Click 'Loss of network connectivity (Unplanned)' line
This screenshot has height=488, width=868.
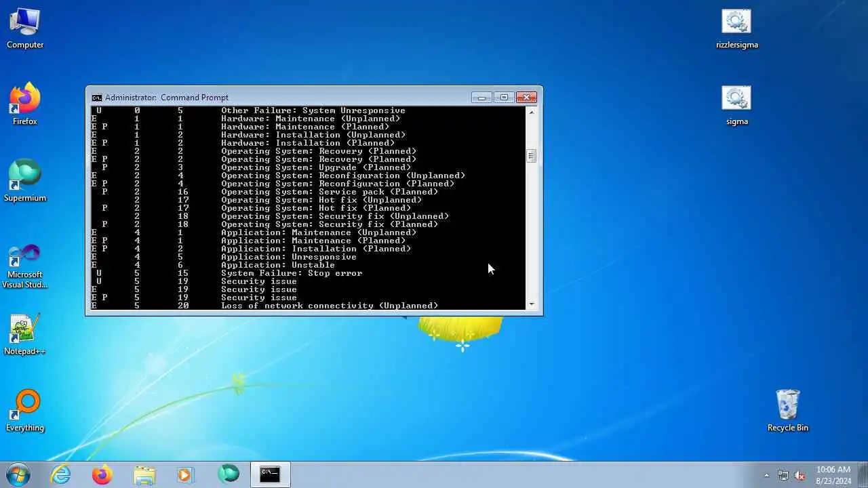click(x=330, y=306)
